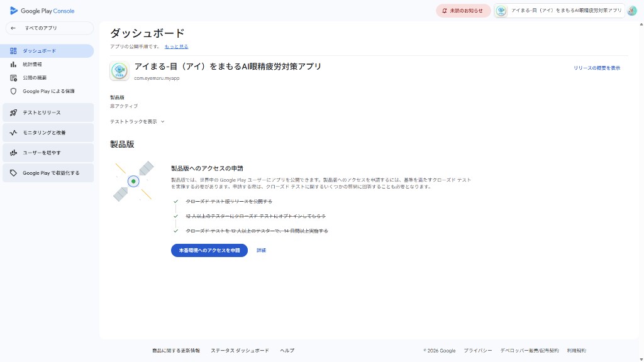The image size is (644, 362).
Task: Click the scrollbar down arrow at right
Action: [x=641, y=359]
